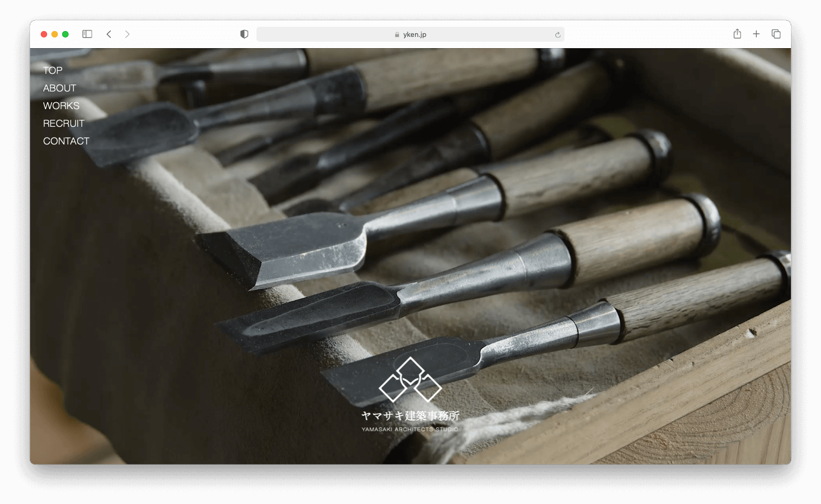Reload the yken.jp page
This screenshot has height=504, width=821.
(x=558, y=35)
